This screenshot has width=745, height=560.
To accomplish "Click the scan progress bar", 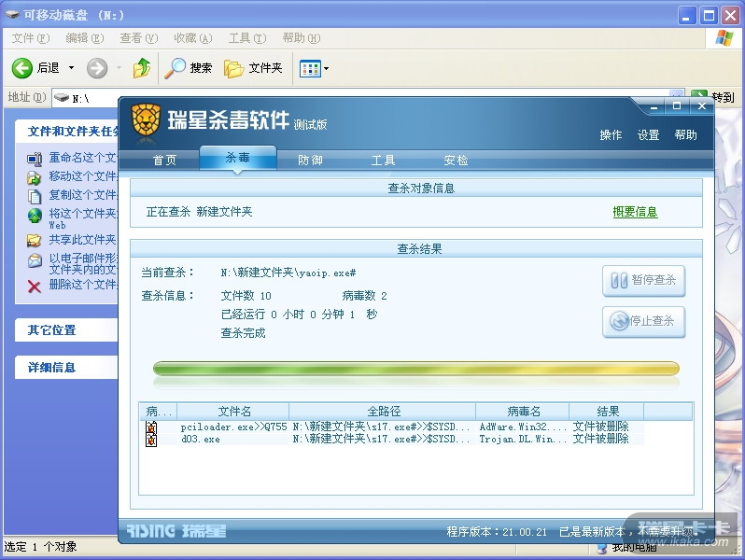I will click(416, 368).
